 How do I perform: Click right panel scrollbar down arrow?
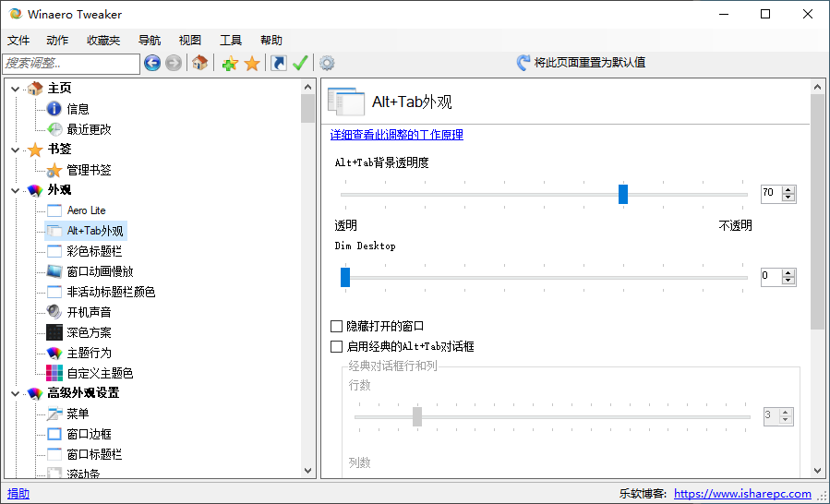tap(817, 471)
